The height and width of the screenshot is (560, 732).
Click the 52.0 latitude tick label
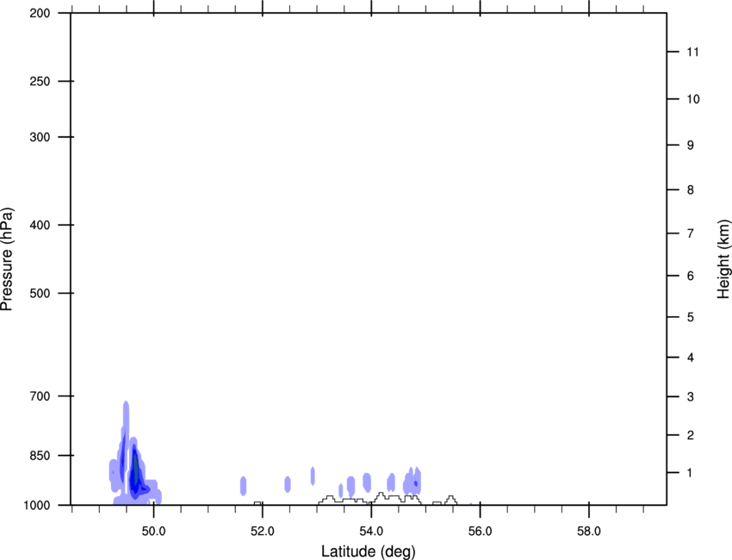pyautogui.click(x=263, y=532)
